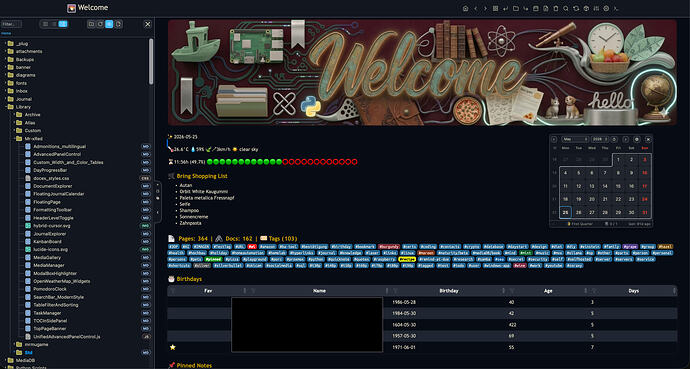
Task: Click the Welcome banner image
Action: (422, 73)
